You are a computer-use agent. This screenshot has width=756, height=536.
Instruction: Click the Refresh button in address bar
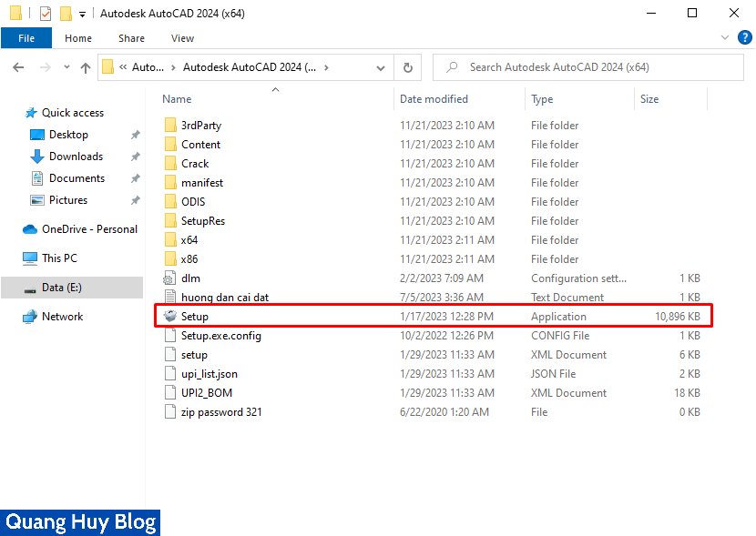coord(407,67)
